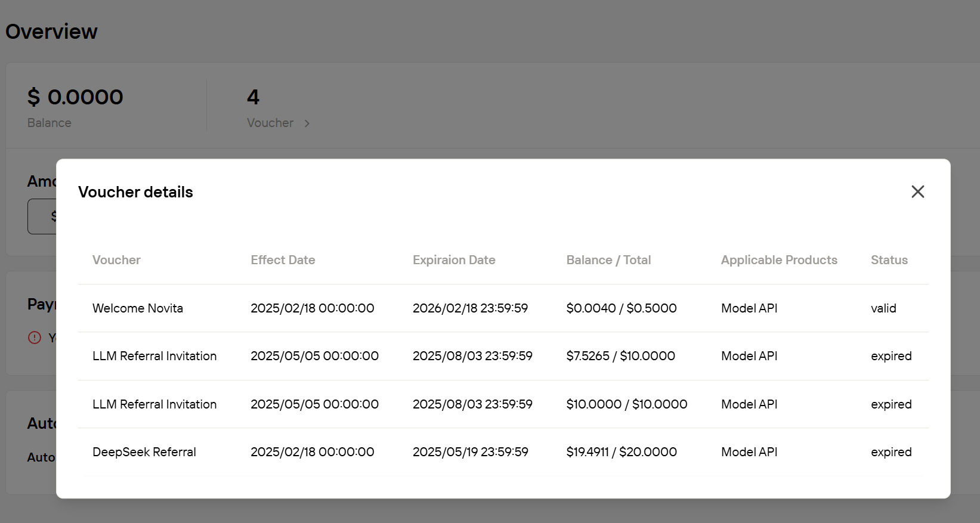Click the Balance / Total column header
This screenshot has width=980, height=523.
coord(608,260)
